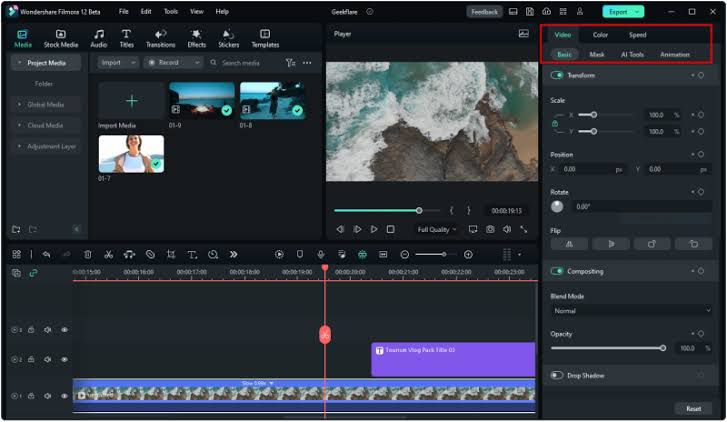Open the Import dropdown
Image resolution: width=727 pixels, height=422 pixels.
pos(118,63)
